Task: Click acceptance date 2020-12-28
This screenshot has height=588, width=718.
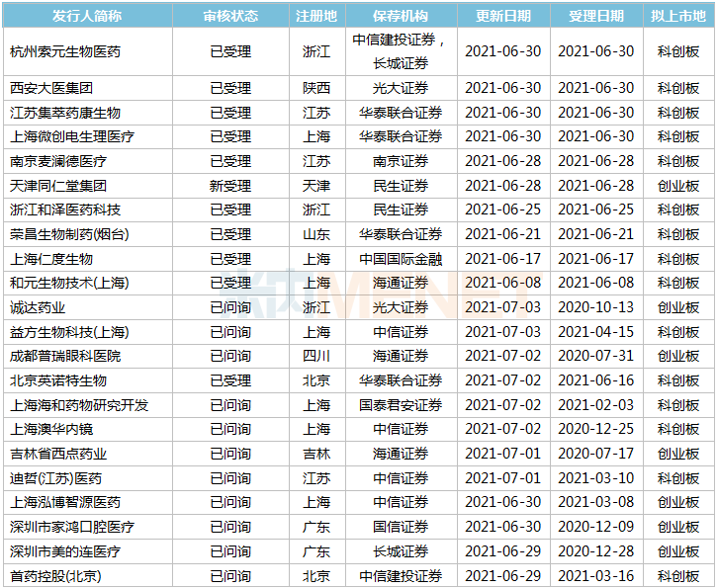Action: coord(596,551)
